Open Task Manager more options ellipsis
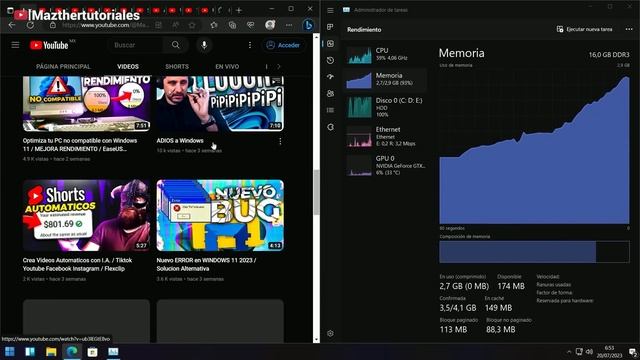This screenshot has height=360, width=640. tap(629, 29)
